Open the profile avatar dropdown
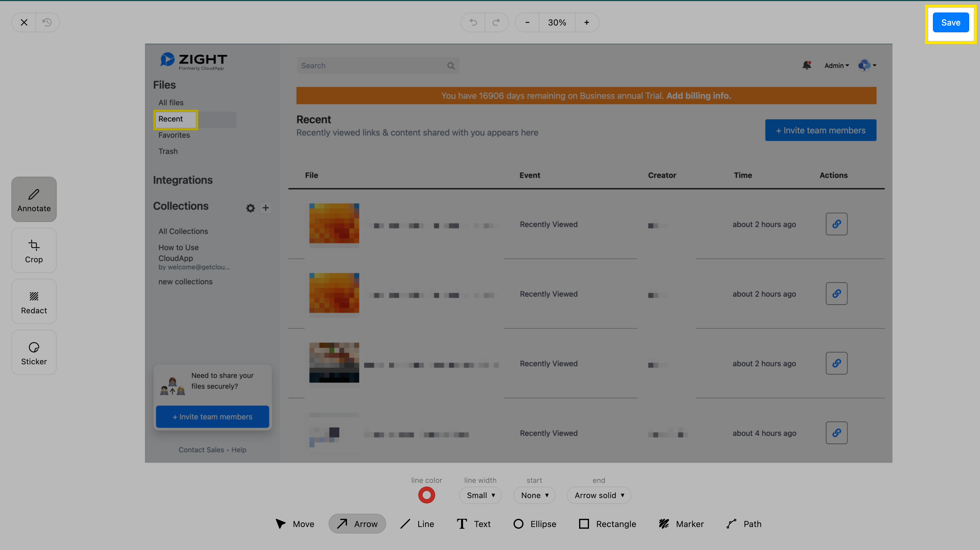 tap(867, 65)
